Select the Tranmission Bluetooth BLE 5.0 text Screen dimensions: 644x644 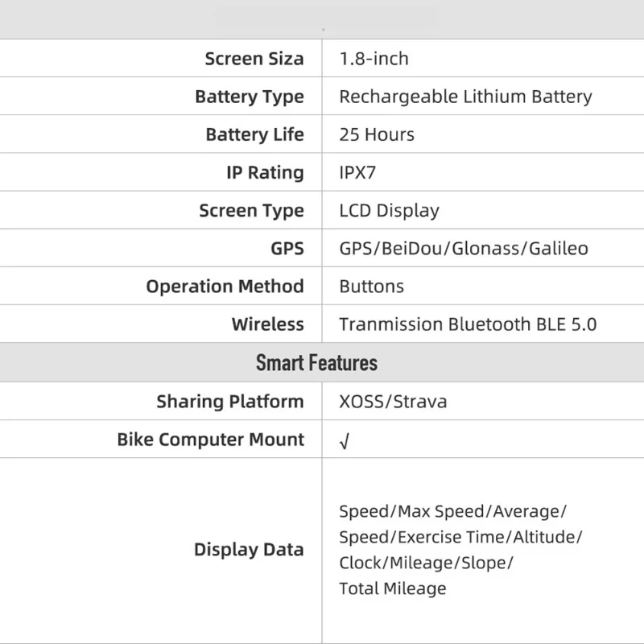pyautogui.click(x=468, y=324)
